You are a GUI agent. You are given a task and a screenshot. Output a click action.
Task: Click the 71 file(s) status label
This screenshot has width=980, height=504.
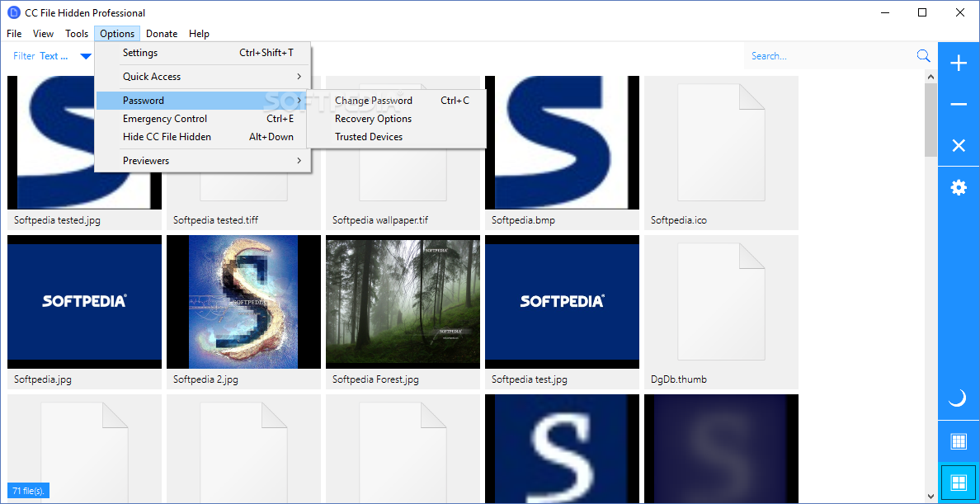[29, 490]
